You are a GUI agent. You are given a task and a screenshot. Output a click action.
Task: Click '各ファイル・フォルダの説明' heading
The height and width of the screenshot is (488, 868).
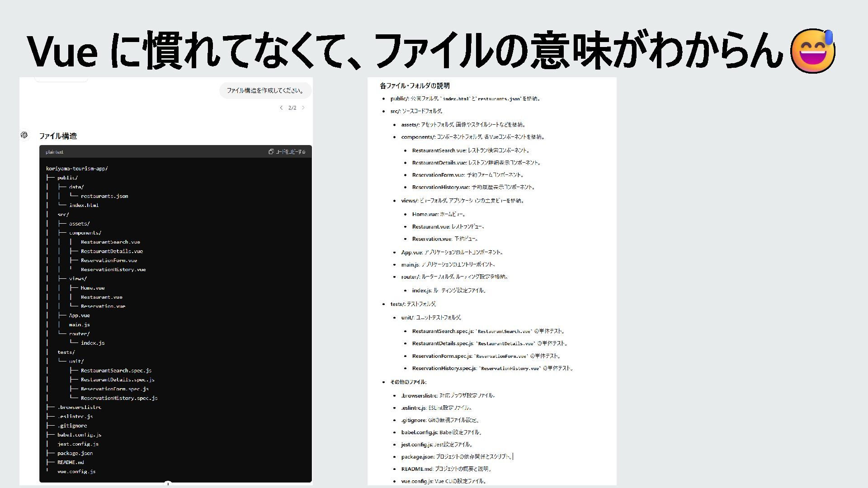(415, 86)
